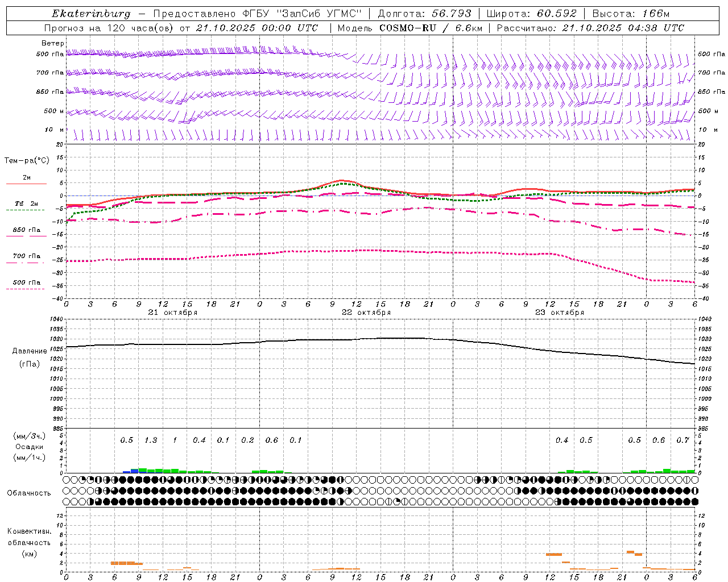Click the '0.7' precipitation amount value
Screen dimensions: 728x582
682,440
